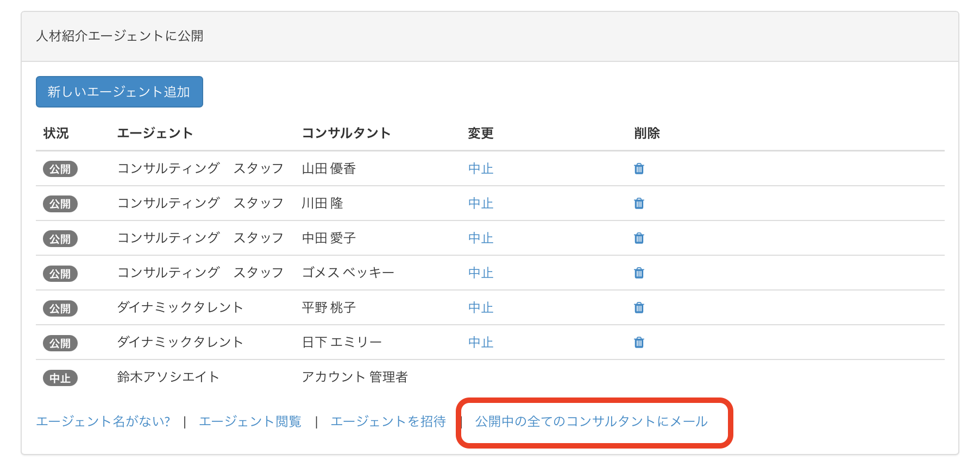Click 中止 status badge for 鈴木アソシエイト
The image size is (980, 467).
(60, 378)
